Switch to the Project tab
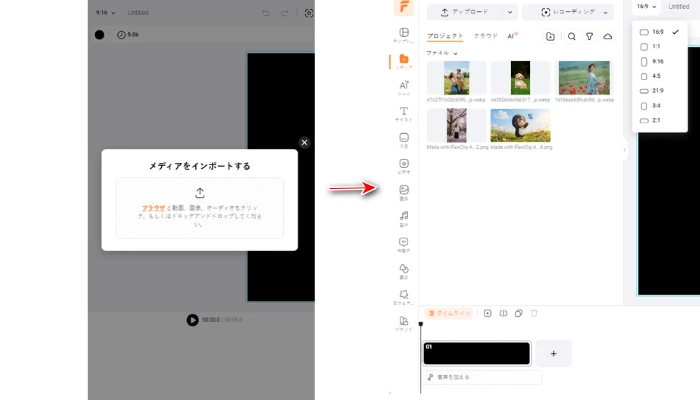Image resolution: width=700 pixels, height=400 pixels. pos(445,36)
